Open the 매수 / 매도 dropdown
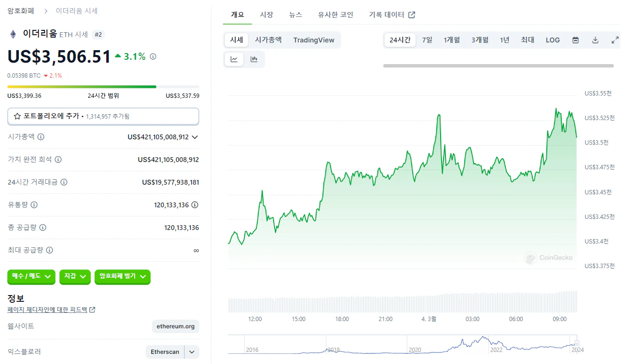The image size is (625, 364). point(31,276)
